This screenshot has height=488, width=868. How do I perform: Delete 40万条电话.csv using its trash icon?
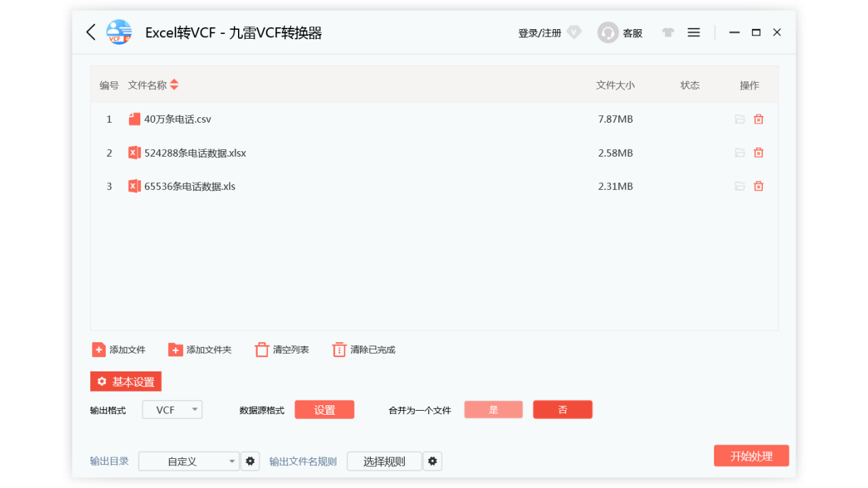(757, 119)
